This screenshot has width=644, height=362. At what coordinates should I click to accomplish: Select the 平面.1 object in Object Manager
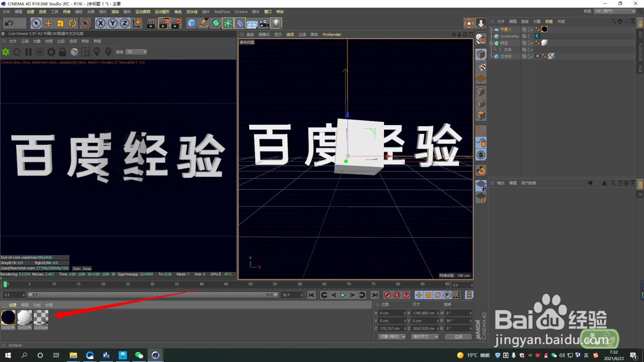click(505, 29)
